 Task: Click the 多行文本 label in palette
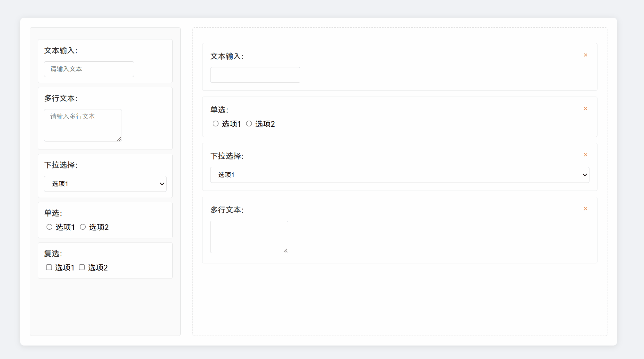(61, 98)
